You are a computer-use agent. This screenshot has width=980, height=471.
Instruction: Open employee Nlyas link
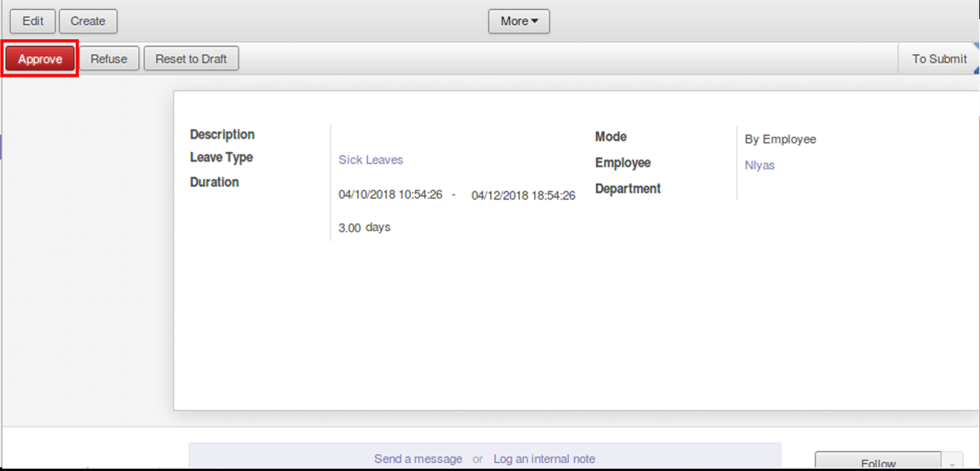(759, 166)
